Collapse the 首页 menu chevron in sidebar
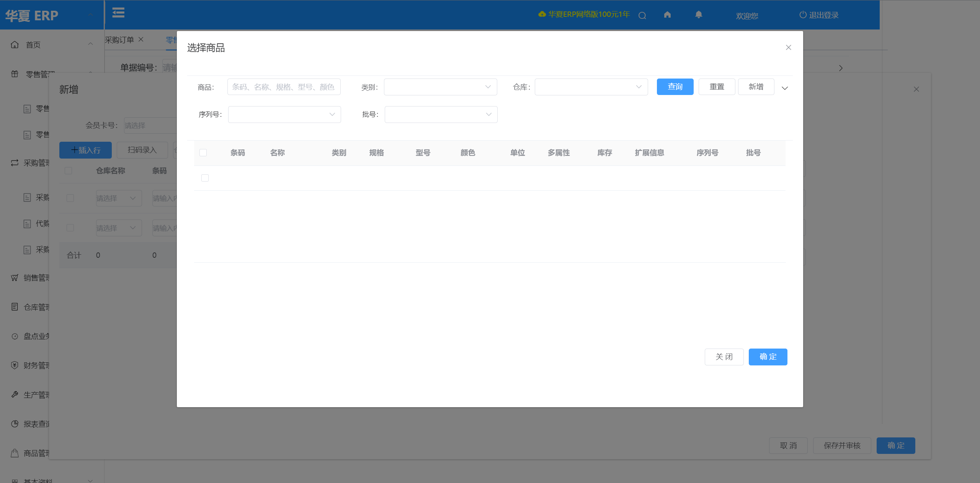The width and height of the screenshot is (980, 483). click(x=90, y=44)
